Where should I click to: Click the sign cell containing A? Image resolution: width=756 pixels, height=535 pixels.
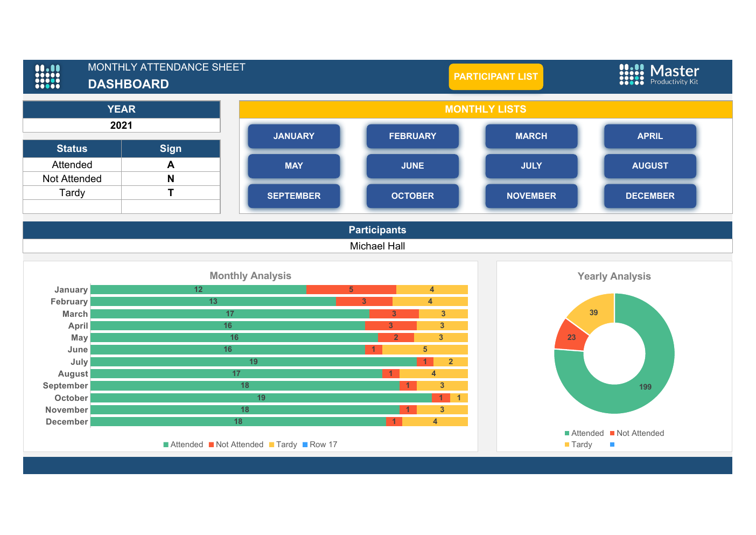(x=171, y=165)
